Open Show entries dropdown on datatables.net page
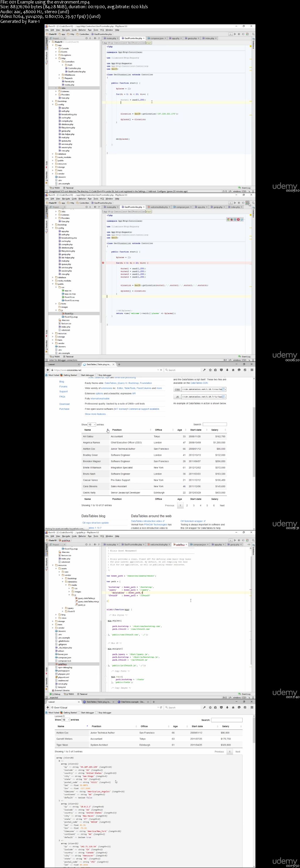 92,424
